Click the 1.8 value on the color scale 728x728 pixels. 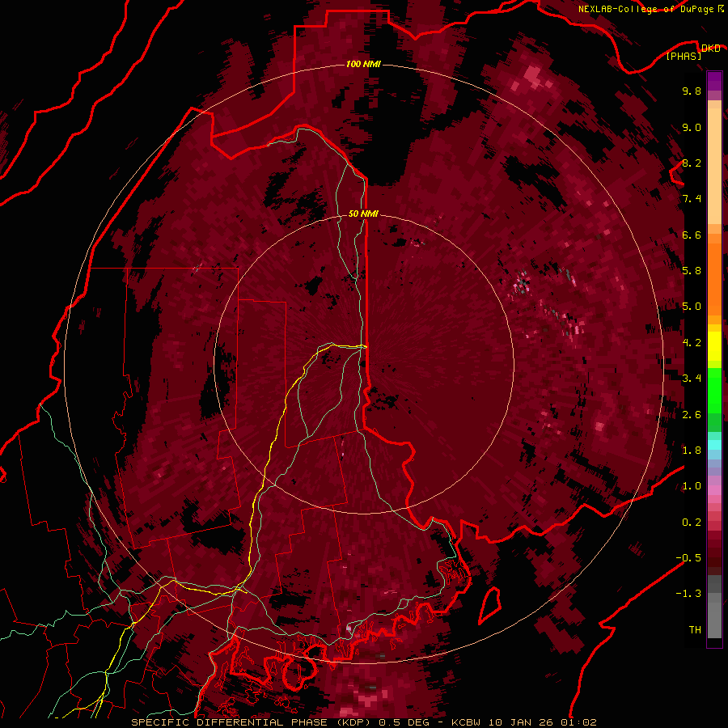[692, 451]
